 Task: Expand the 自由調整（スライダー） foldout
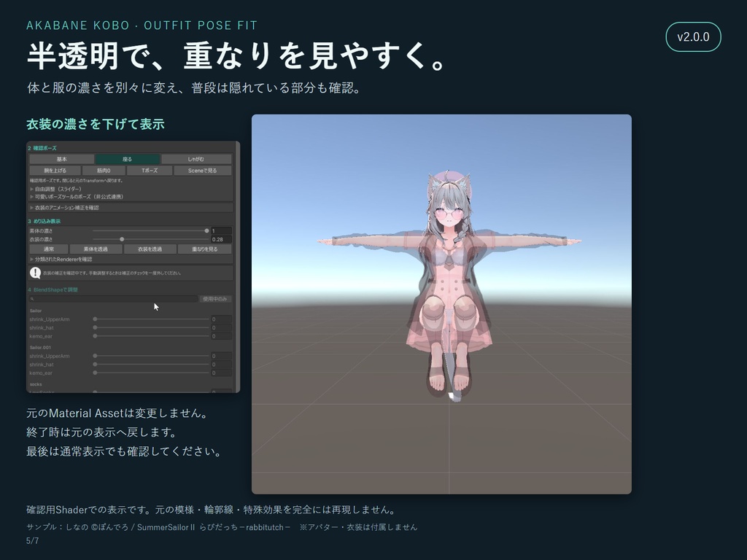pos(55,189)
